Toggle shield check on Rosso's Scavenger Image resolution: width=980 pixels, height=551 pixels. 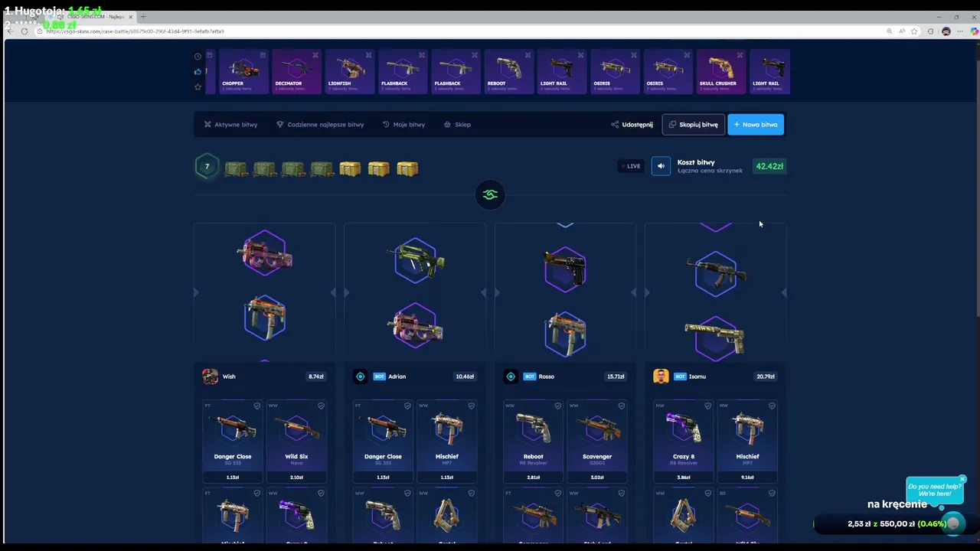(x=622, y=406)
